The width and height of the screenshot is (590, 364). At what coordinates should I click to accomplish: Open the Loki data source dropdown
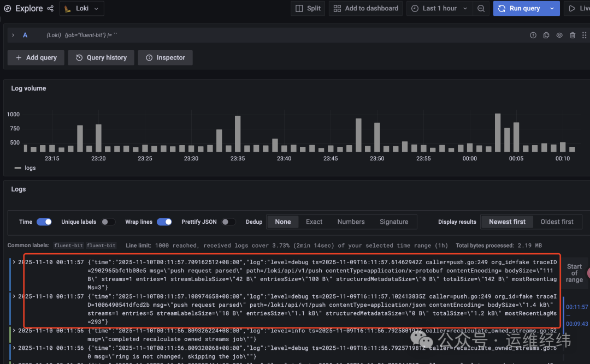81,8
